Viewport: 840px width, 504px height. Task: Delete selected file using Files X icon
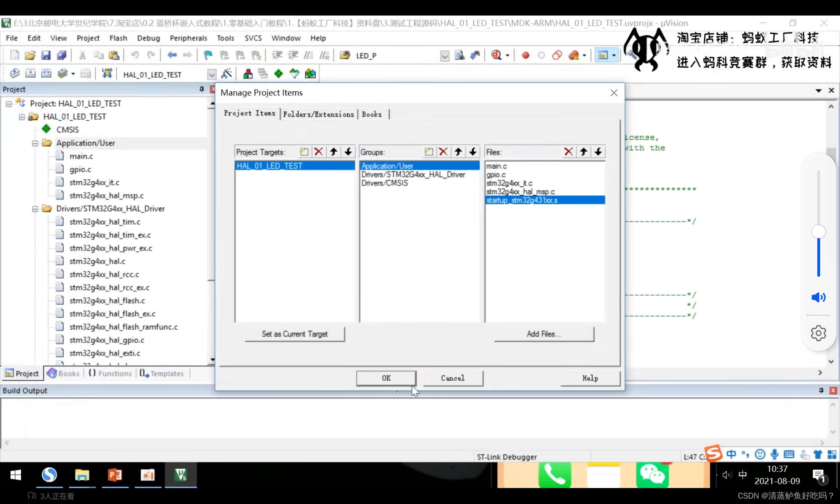(568, 152)
